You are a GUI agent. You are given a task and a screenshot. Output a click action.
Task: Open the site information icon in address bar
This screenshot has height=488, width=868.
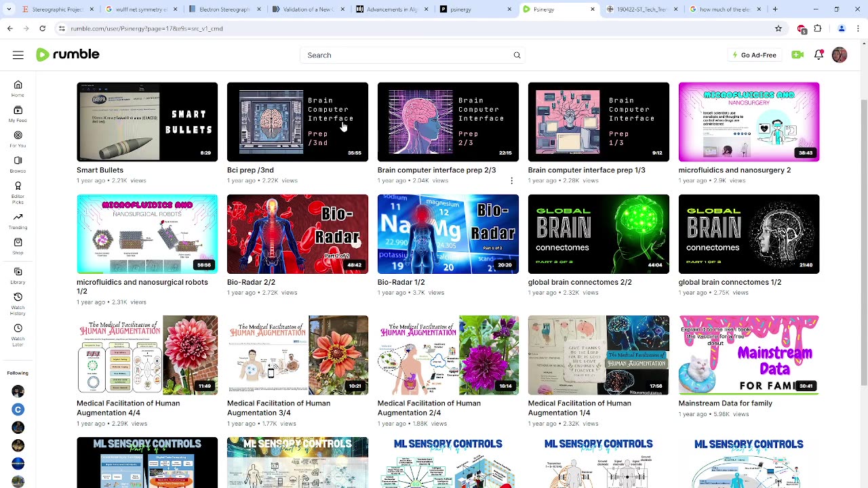[x=62, y=28]
